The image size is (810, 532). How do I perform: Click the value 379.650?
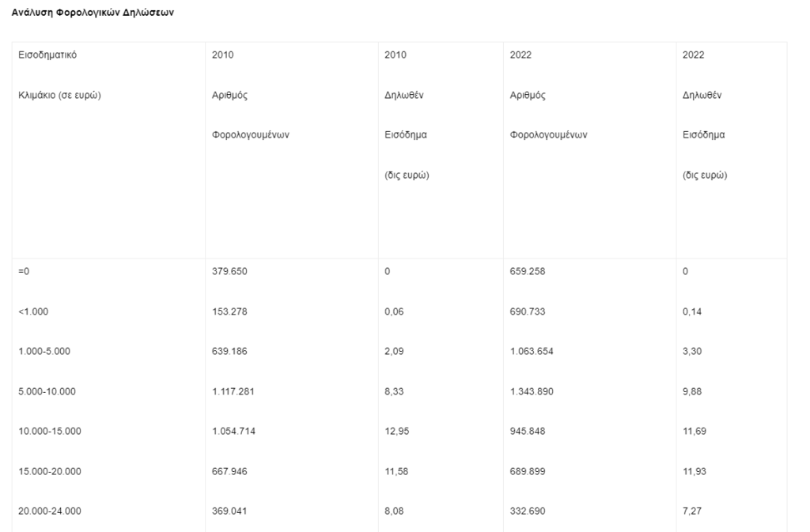(x=229, y=271)
